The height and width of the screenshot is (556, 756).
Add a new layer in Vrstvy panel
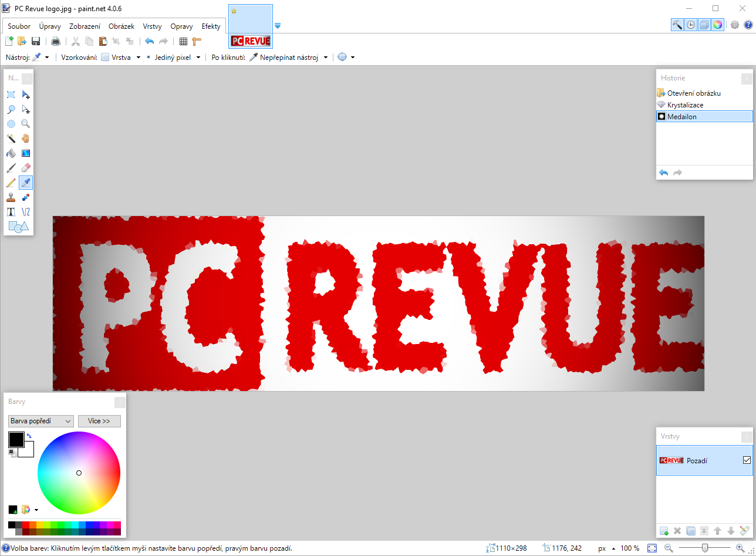[664, 531]
